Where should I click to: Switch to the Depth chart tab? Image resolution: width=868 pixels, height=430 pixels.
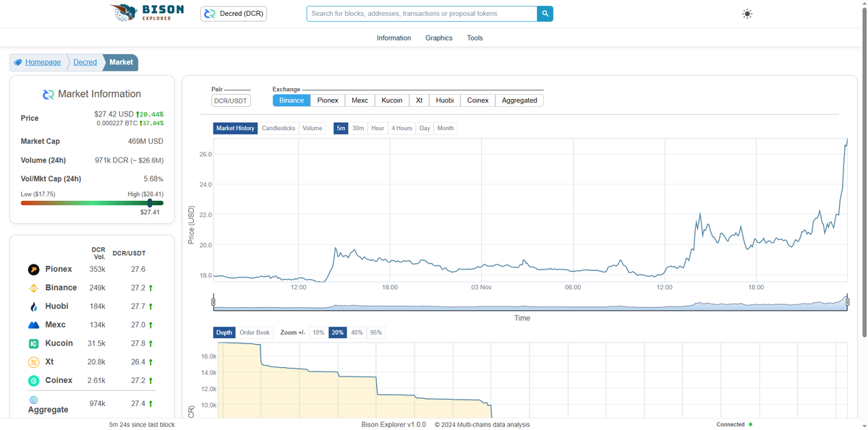[224, 332]
